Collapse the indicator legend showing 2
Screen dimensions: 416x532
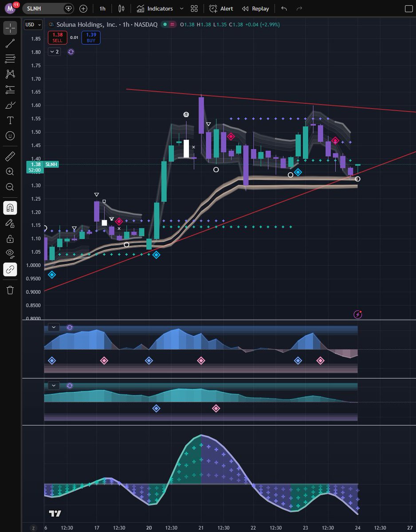click(x=54, y=52)
